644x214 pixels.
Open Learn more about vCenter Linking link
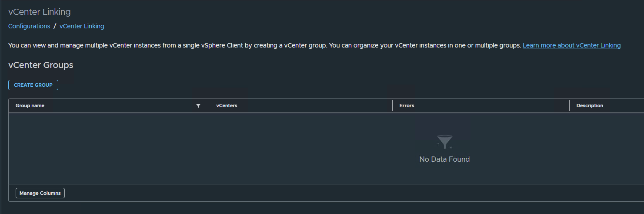[x=571, y=45]
